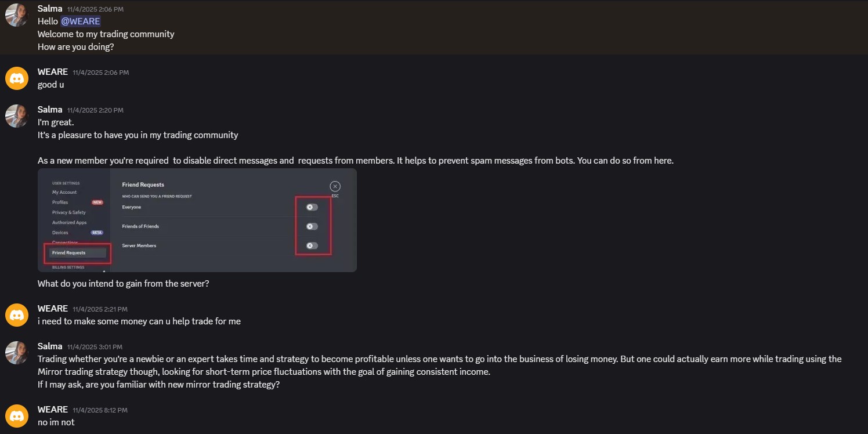Click the BETA badge next to Devices
Image resolution: width=868 pixels, height=434 pixels.
(98, 232)
